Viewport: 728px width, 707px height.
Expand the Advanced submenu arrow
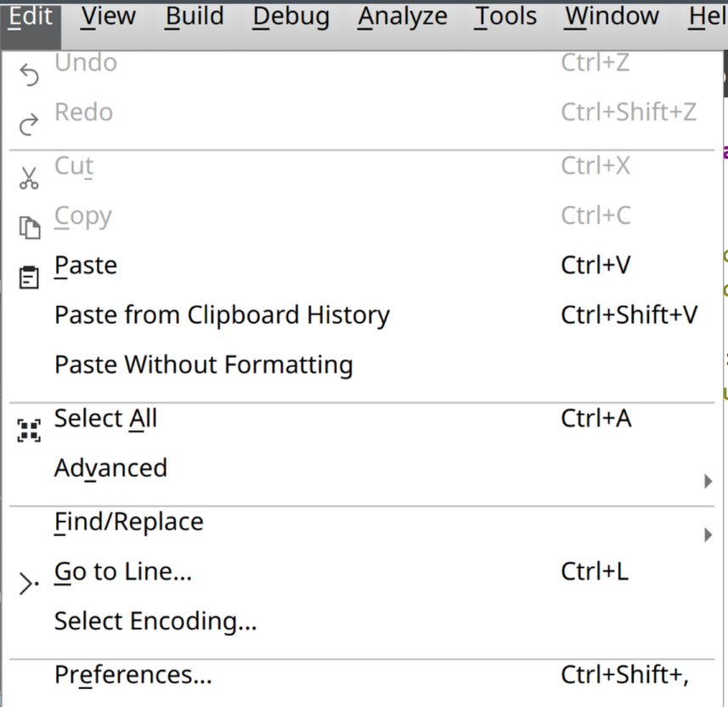coord(708,482)
